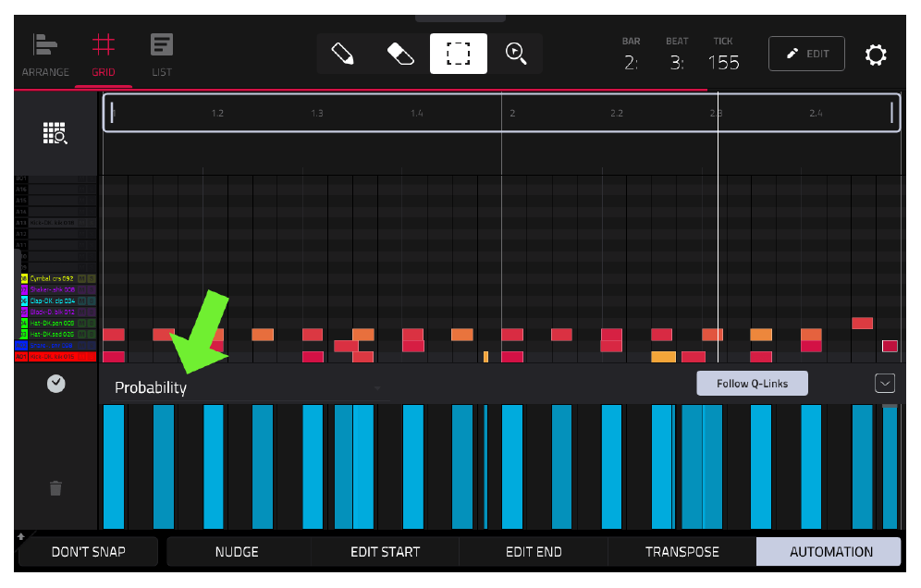
Task: Click the Follow Q-Links button
Action: click(752, 384)
